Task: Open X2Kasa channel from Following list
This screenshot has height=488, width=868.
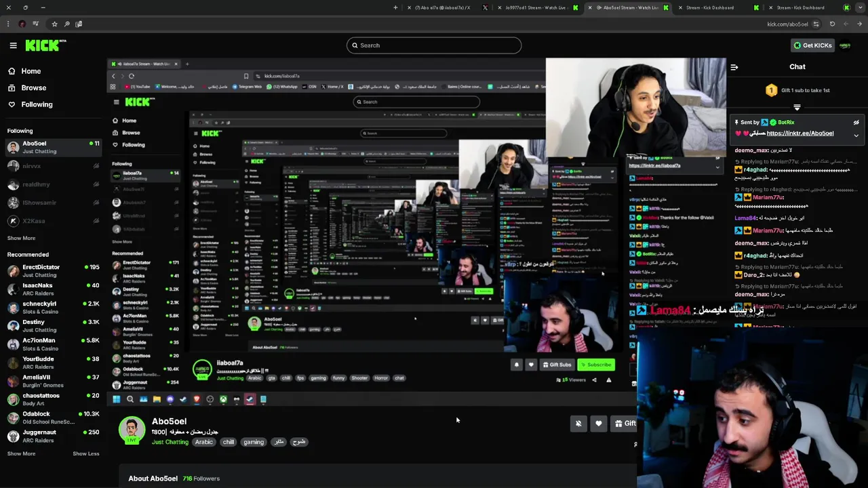Action: tap(53, 221)
